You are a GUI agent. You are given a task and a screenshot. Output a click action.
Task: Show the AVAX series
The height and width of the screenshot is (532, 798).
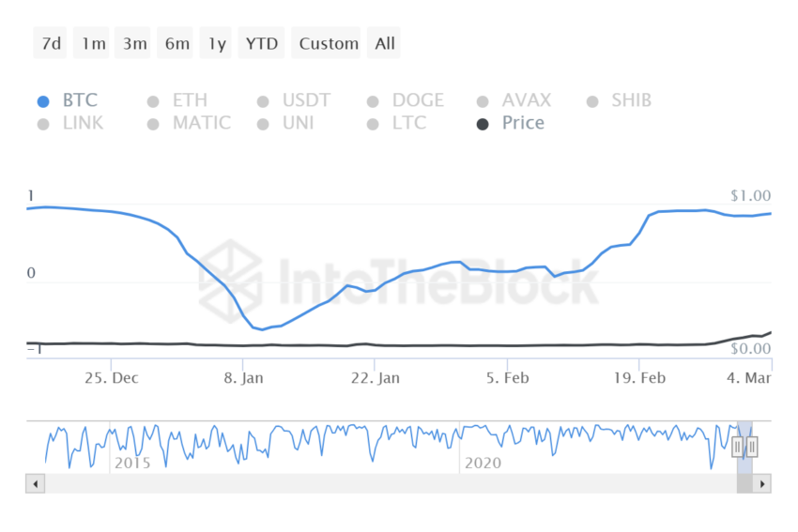point(514,100)
